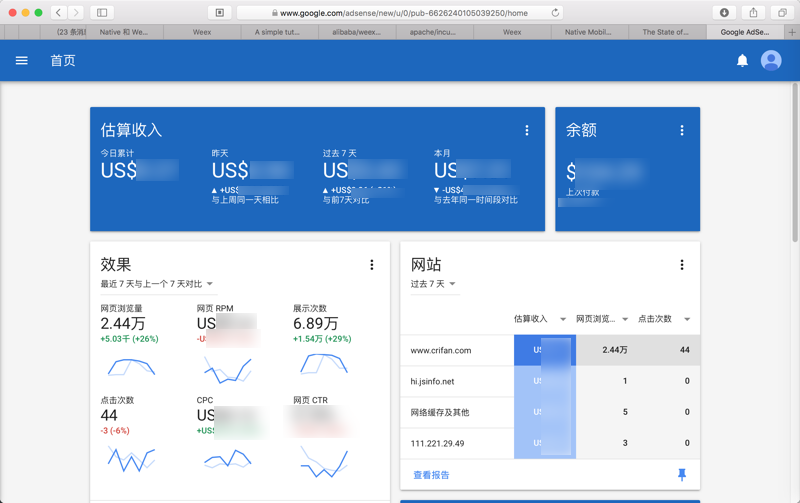Screen dimensions: 800x503
Task: Click 点击次数 sparkline chart
Action: click(131, 459)
